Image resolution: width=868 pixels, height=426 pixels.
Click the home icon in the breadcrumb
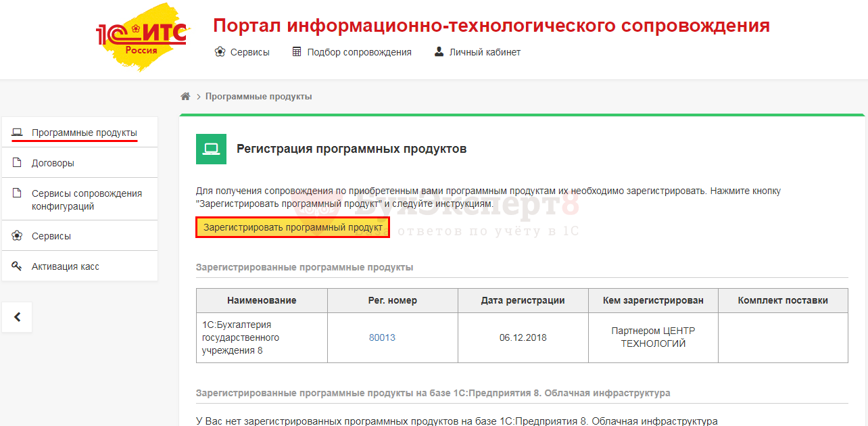pyautogui.click(x=185, y=97)
